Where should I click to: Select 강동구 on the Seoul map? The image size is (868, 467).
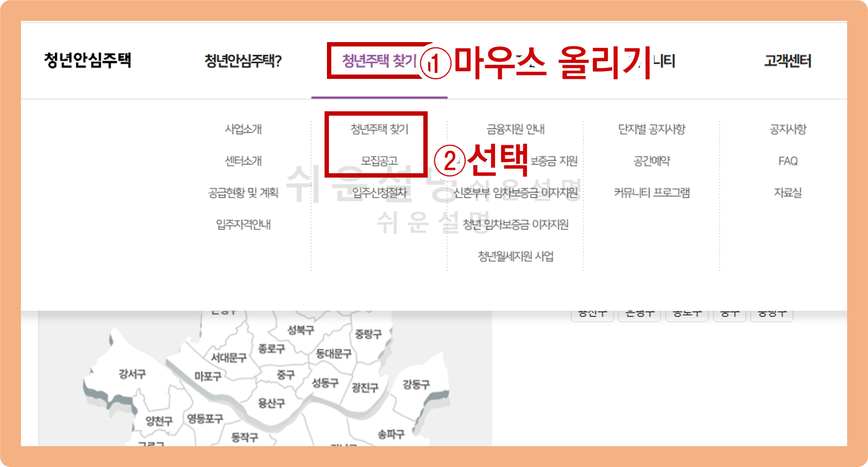tap(416, 385)
